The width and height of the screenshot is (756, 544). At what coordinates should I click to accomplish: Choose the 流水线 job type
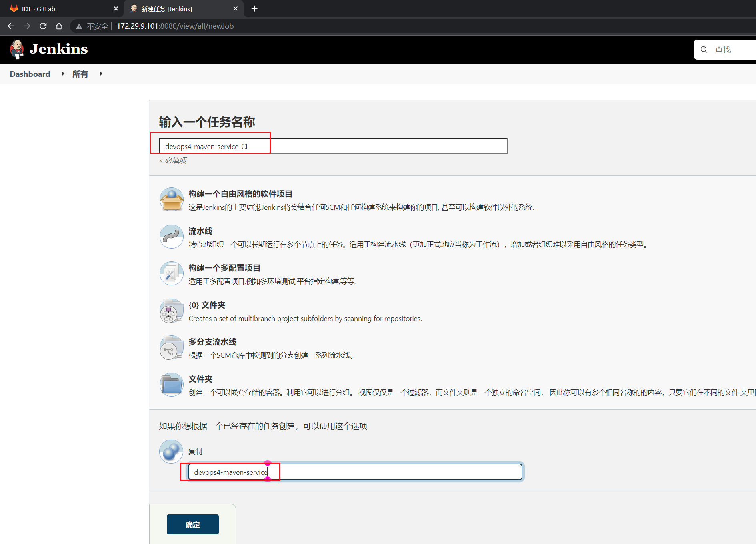pos(200,231)
